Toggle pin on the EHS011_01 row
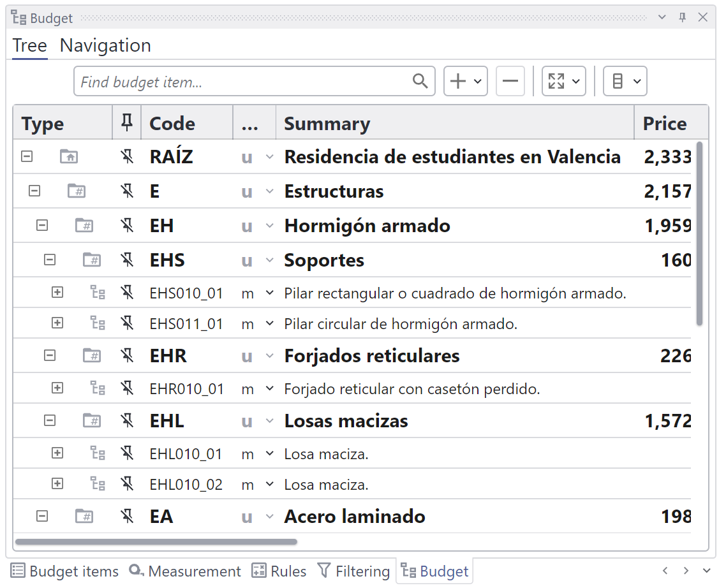 tap(126, 323)
